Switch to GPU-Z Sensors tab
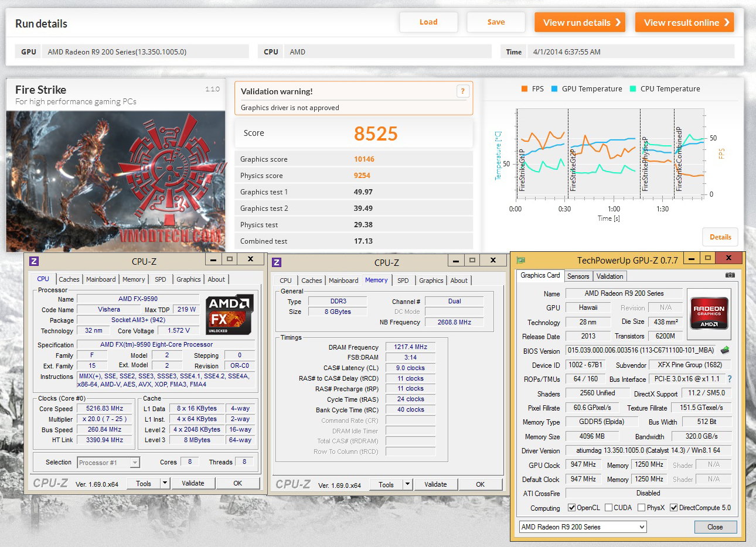Screen dimensions: 756x547 point(578,276)
